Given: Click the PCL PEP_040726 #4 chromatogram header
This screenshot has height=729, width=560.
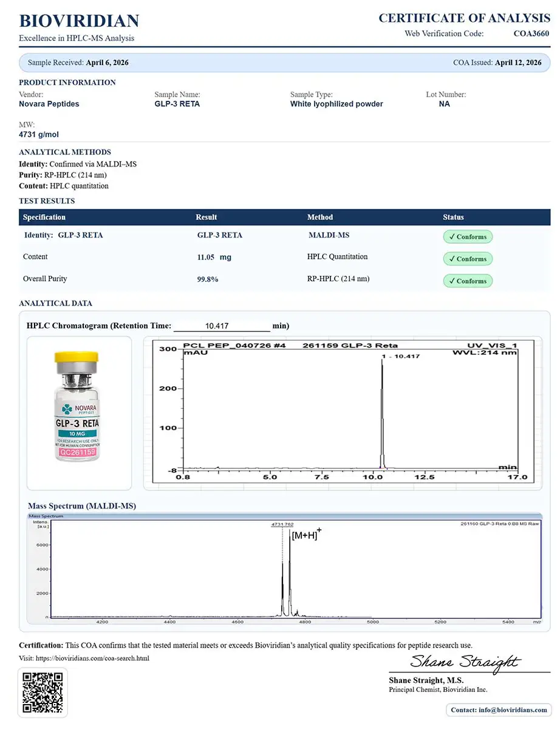Looking at the screenshot, I should click(234, 345).
